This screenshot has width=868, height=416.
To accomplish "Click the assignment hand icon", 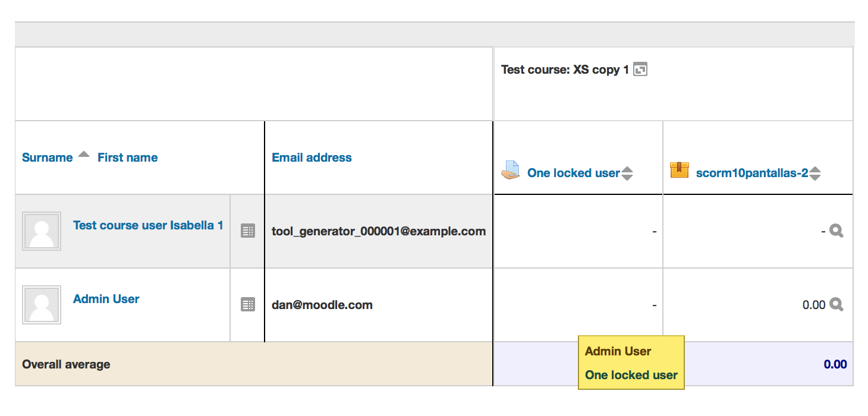I will tap(511, 171).
